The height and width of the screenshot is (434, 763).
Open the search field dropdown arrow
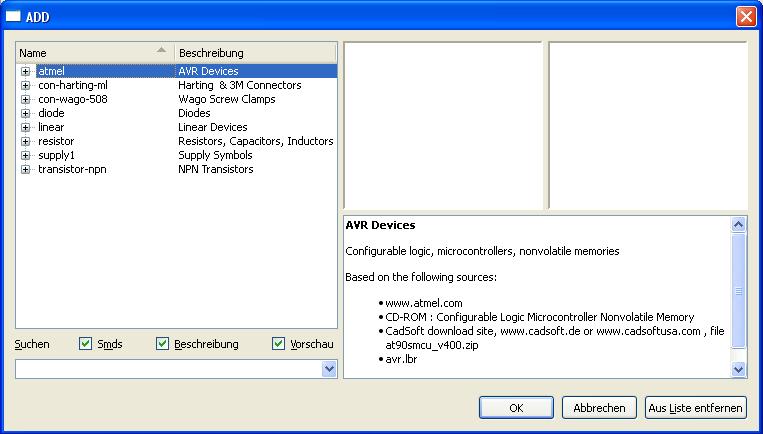(x=329, y=369)
